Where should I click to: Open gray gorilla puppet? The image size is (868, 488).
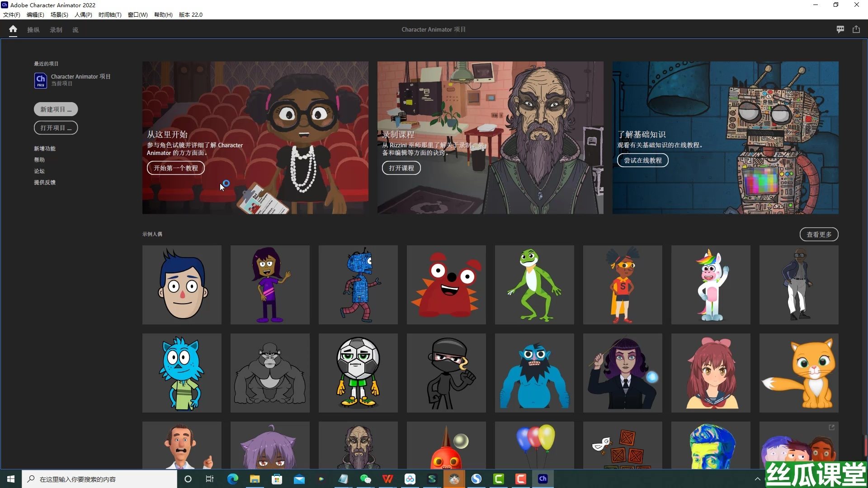point(270,373)
